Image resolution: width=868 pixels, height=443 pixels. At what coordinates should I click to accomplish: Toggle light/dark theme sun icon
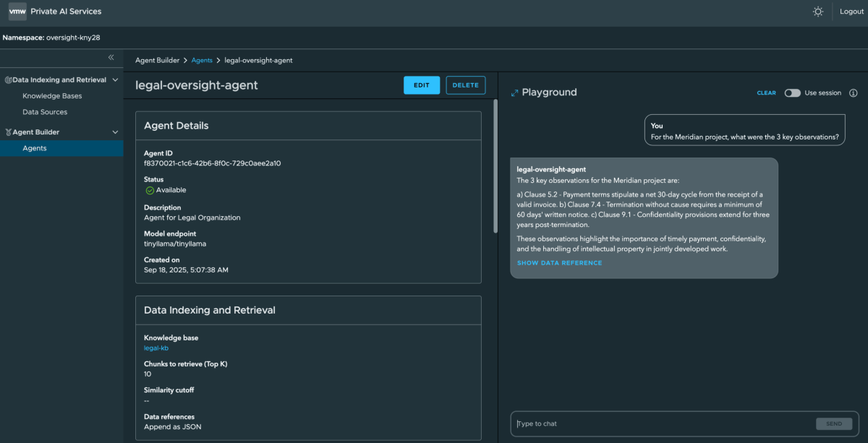click(818, 12)
